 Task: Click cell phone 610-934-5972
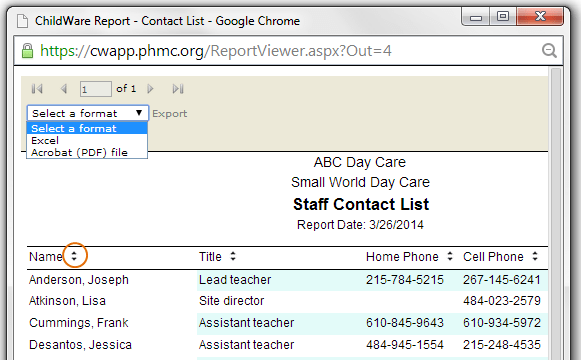(x=502, y=323)
